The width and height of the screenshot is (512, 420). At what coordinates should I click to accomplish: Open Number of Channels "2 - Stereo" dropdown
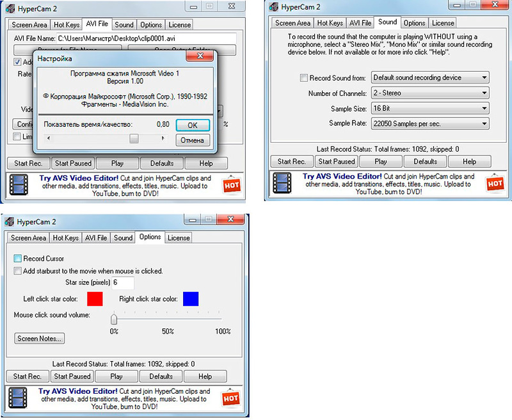430,93
